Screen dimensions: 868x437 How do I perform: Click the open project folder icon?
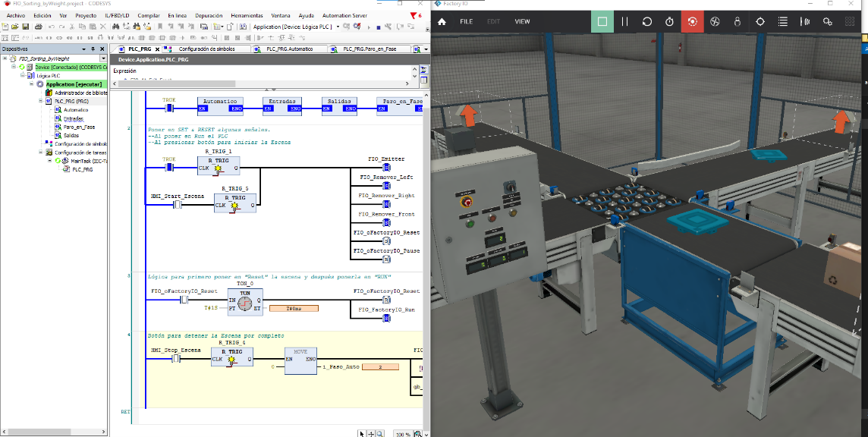click(15, 27)
